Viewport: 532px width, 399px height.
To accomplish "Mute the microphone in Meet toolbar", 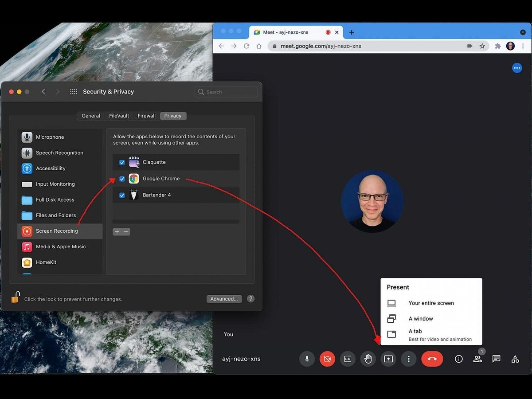I will click(307, 359).
